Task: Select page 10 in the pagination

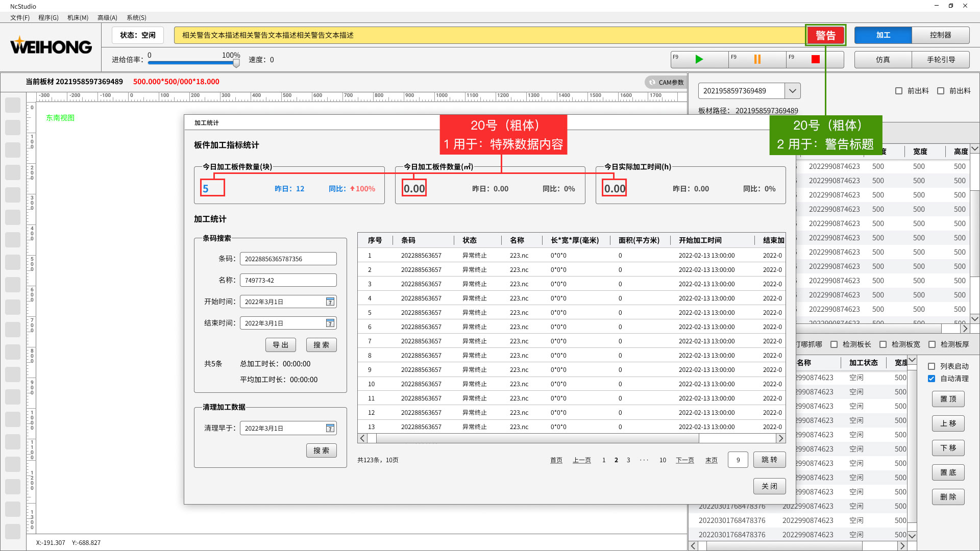Action: pyautogui.click(x=663, y=460)
